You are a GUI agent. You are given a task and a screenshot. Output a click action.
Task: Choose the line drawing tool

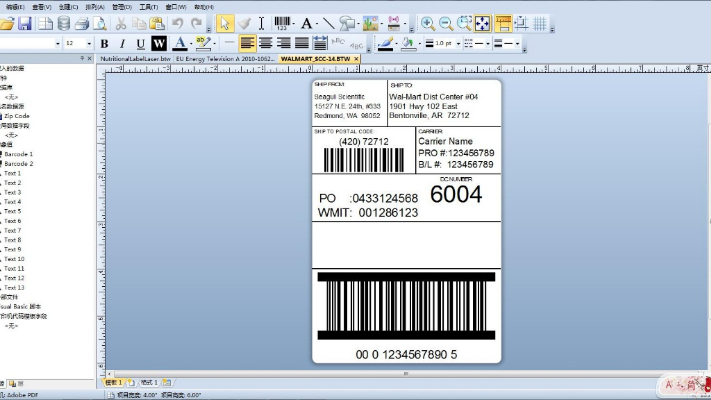tap(329, 23)
